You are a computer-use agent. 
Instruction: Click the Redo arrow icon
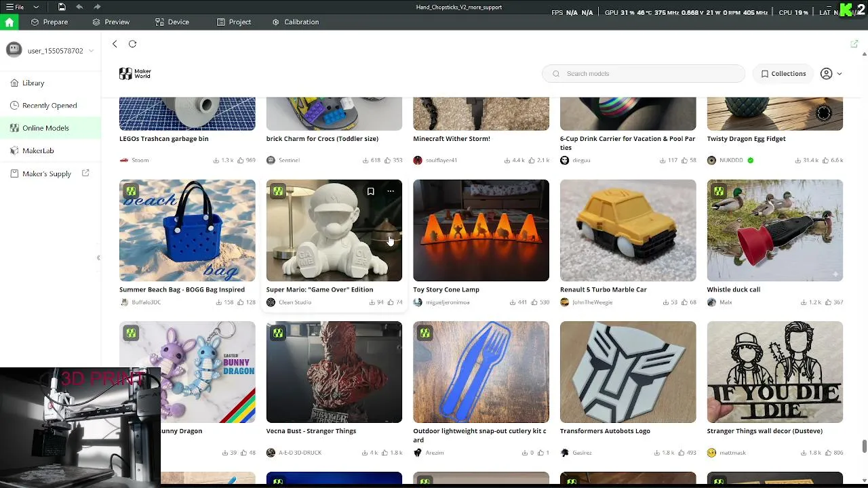coord(98,7)
